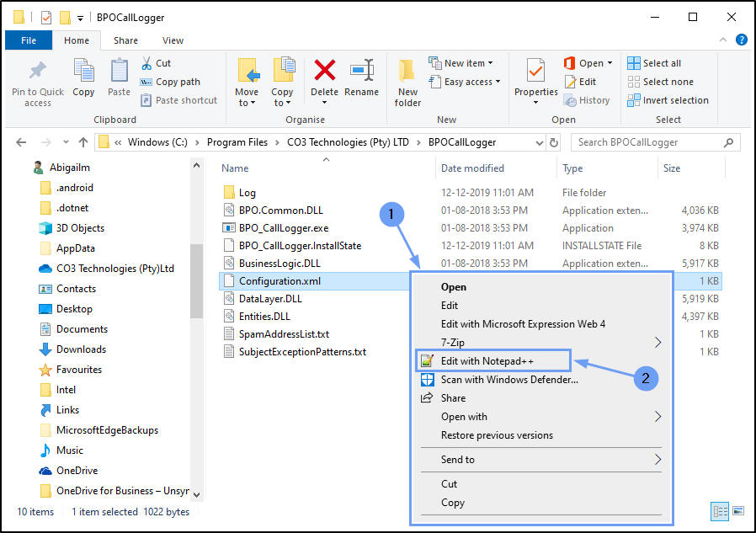This screenshot has width=756, height=533.
Task: Select the BPO_CallLogger.exe file icon
Action: click(228, 227)
